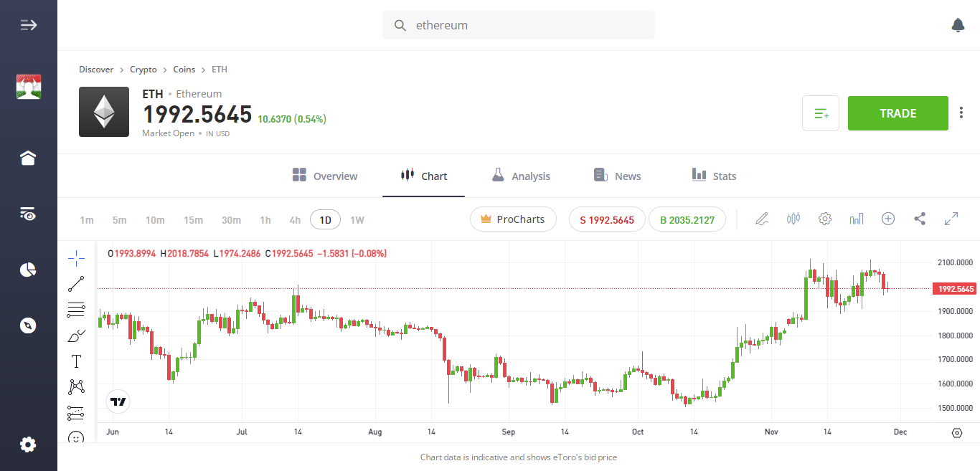
Task: Select the 1W timeframe
Action: click(357, 219)
